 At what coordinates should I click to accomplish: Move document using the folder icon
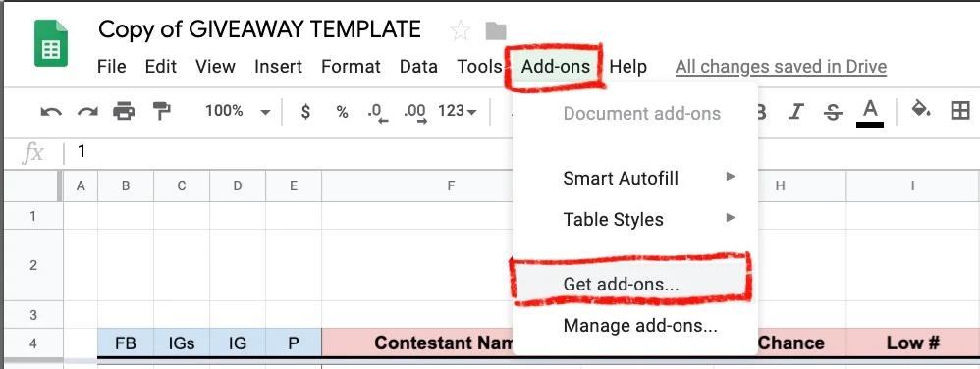coord(496,30)
